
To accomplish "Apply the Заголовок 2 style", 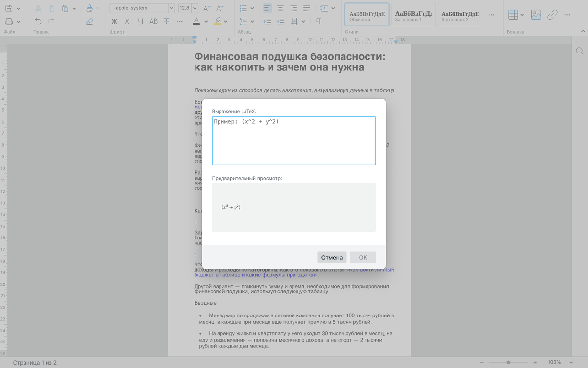I will pos(459,15).
